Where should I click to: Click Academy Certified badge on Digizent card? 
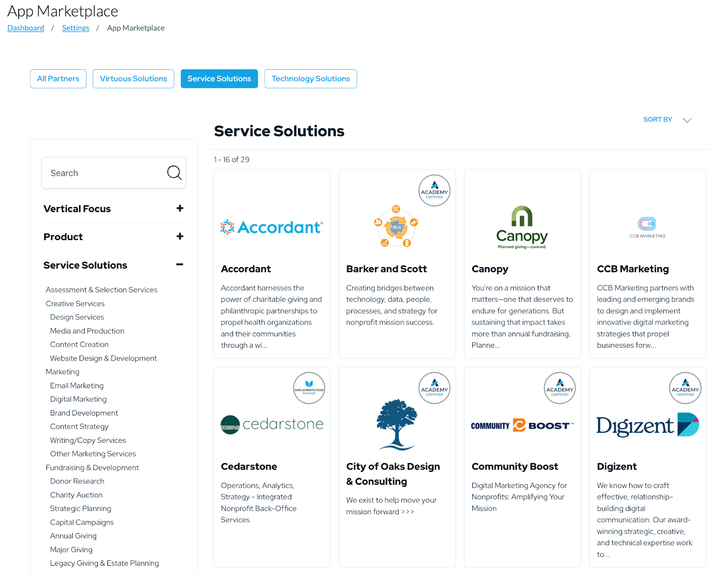tap(685, 388)
